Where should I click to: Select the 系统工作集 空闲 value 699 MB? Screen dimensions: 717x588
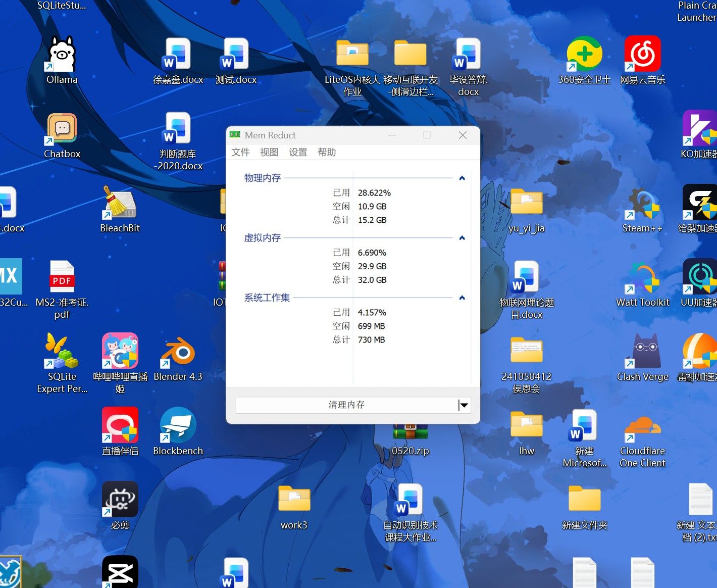(371, 326)
